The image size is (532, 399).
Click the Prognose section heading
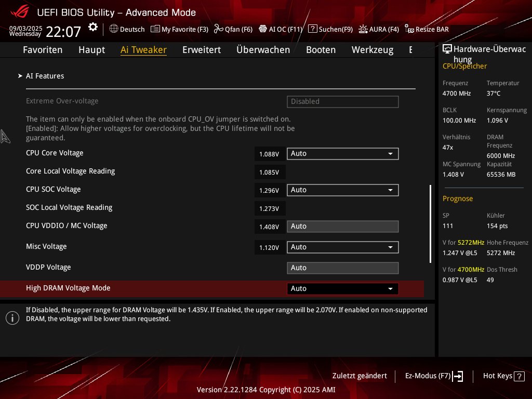(458, 199)
